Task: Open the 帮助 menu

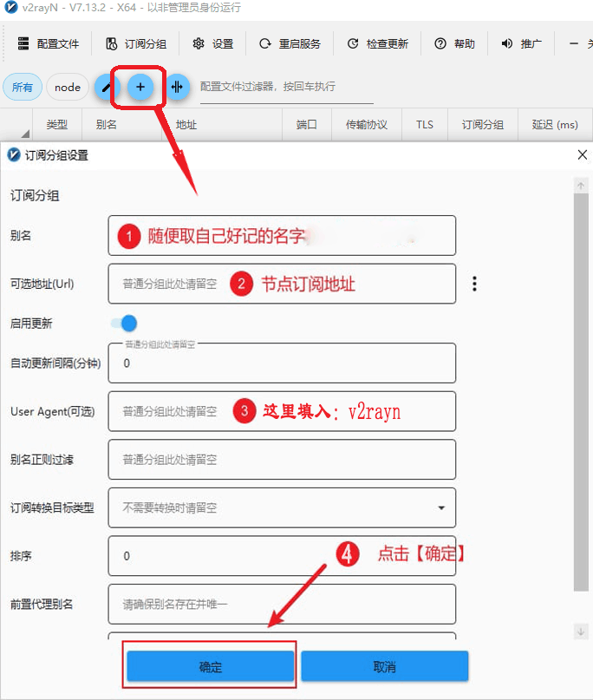Action: point(454,43)
